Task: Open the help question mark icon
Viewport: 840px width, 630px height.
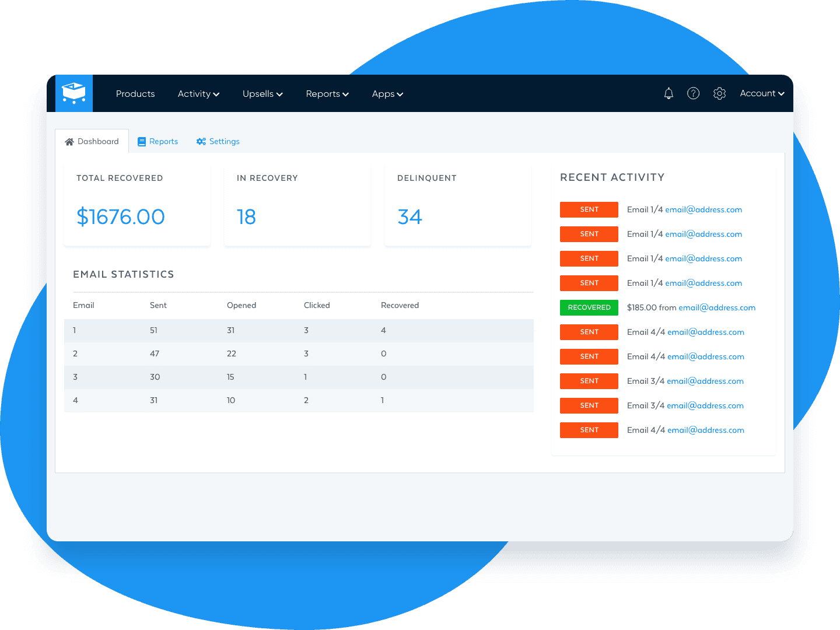Action: (x=694, y=93)
